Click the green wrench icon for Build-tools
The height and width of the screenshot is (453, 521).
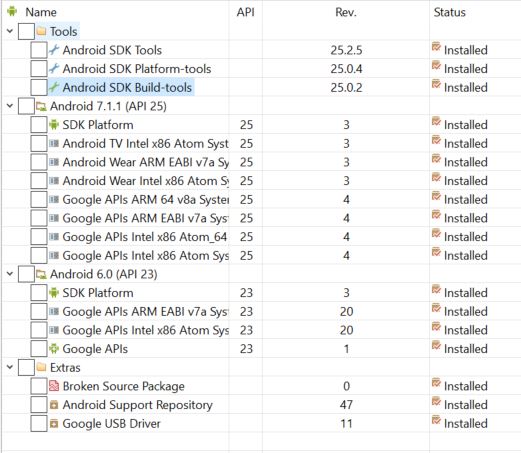(54, 87)
